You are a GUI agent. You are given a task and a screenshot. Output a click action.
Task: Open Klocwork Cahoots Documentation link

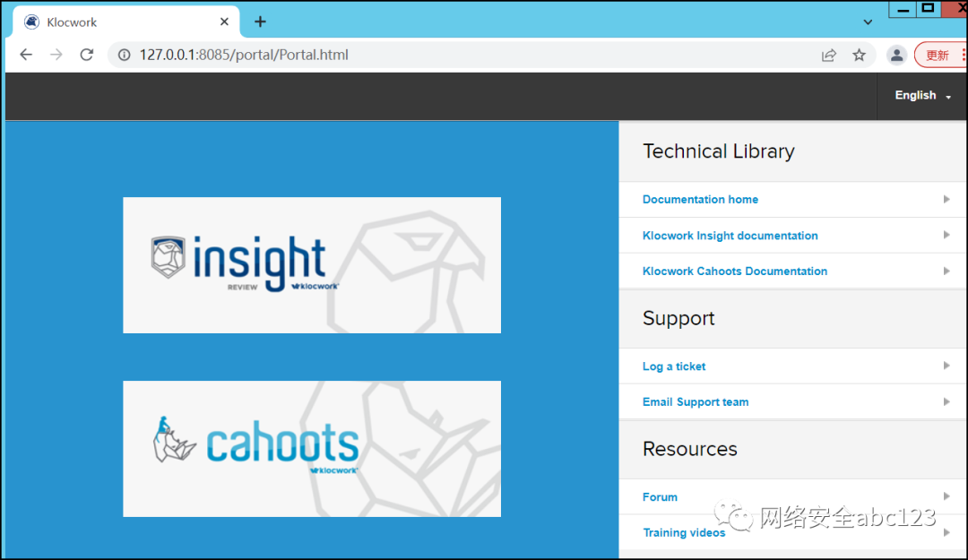[735, 271]
